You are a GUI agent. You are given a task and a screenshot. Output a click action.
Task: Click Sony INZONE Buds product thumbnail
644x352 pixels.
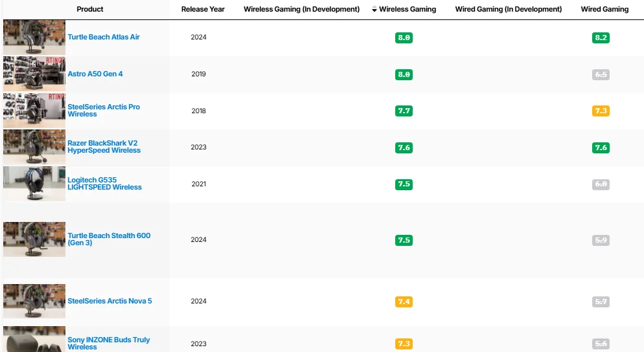[34, 339]
